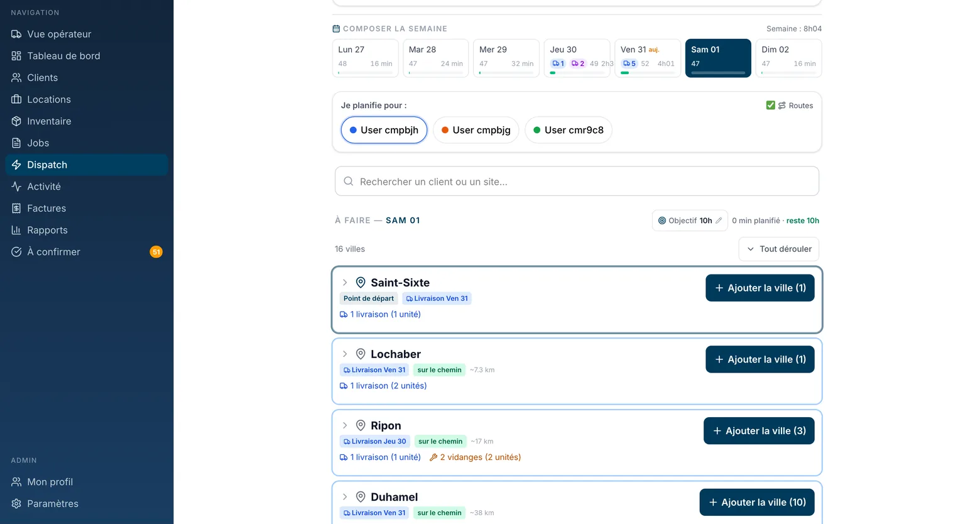The width and height of the screenshot is (980, 524).
Task: Click Lochaber's sur le chemin tag
Action: click(439, 370)
